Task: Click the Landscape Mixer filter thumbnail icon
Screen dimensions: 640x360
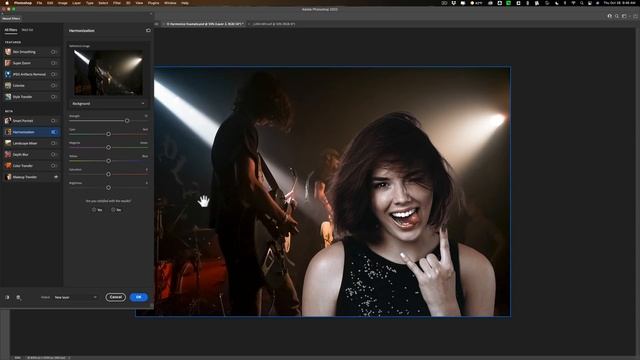Action: (x=8, y=143)
